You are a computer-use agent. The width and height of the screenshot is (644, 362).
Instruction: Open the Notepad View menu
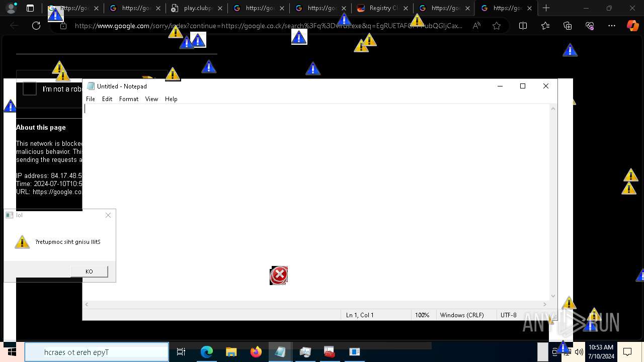pos(151,99)
